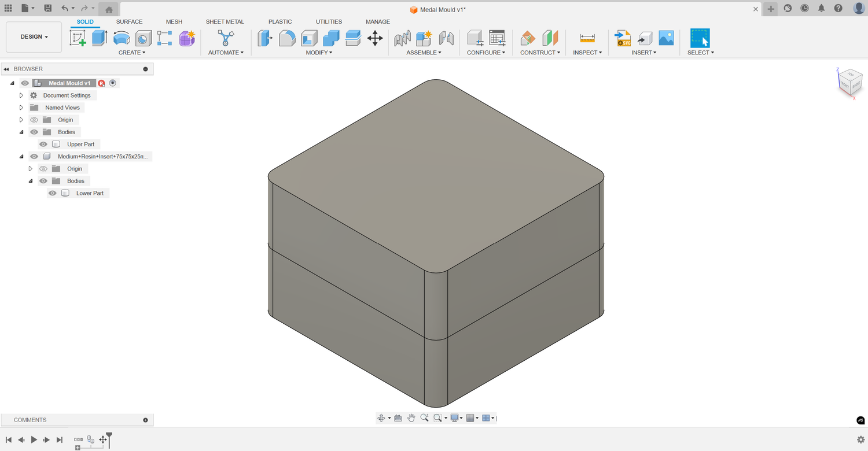868x451 pixels.
Task: Jump to the timeline beginning
Action: pyautogui.click(x=9, y=440)
